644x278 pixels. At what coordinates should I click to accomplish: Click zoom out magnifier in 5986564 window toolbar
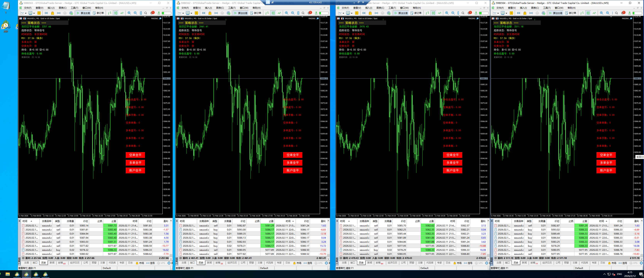click(608, 13)
